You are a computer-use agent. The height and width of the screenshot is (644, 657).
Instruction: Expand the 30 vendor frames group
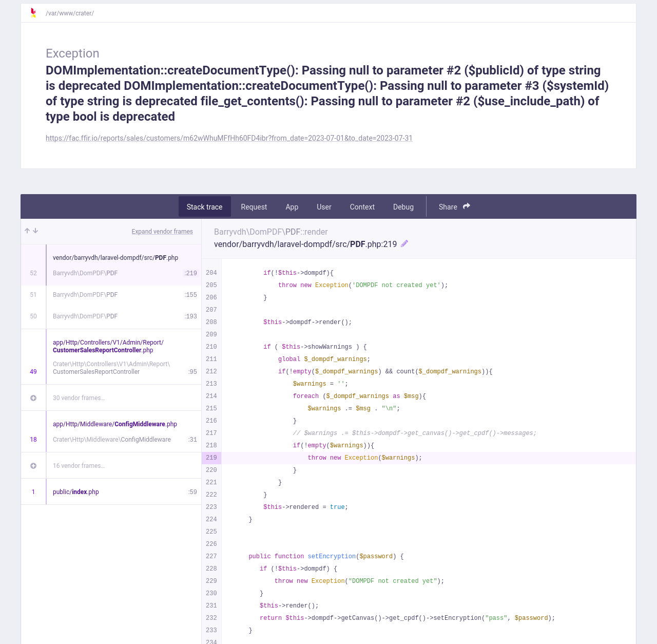point(33,397)
